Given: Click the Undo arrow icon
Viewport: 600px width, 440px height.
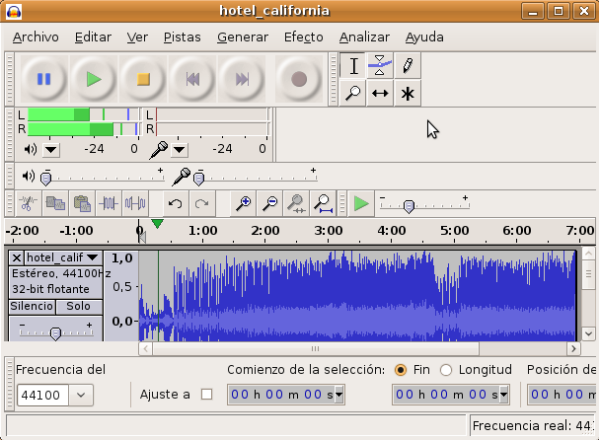Looking at the screenshot, I should point(175,204).
